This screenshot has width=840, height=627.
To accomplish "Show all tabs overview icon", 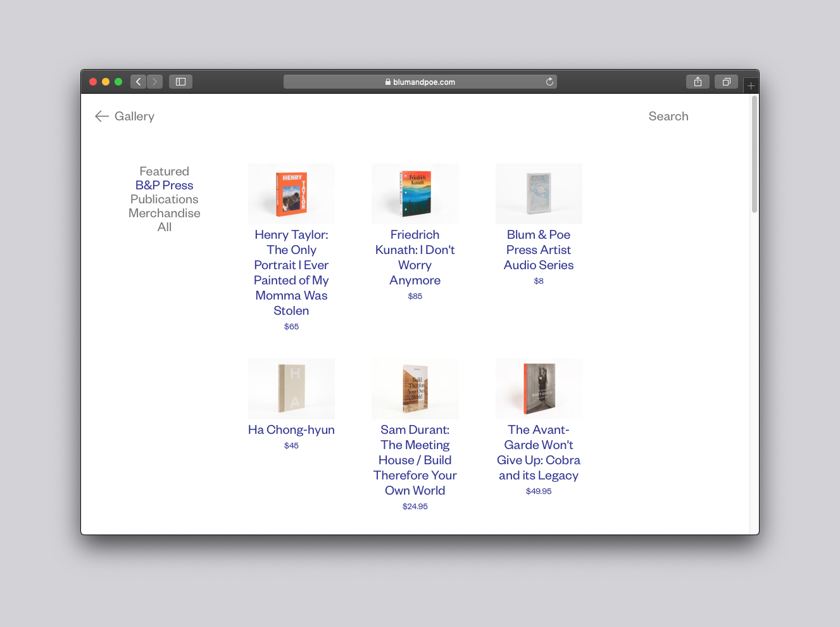I will (726, 82).
